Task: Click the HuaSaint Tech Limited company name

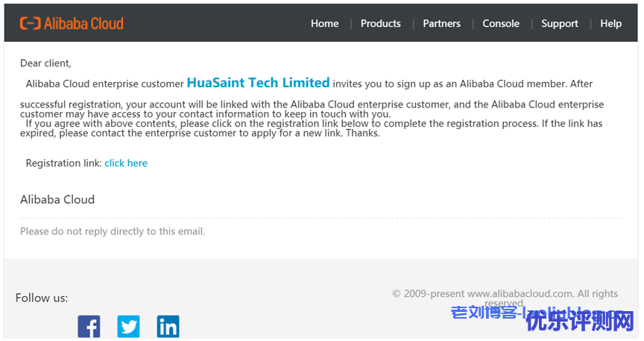Action: tap(258, 83)
